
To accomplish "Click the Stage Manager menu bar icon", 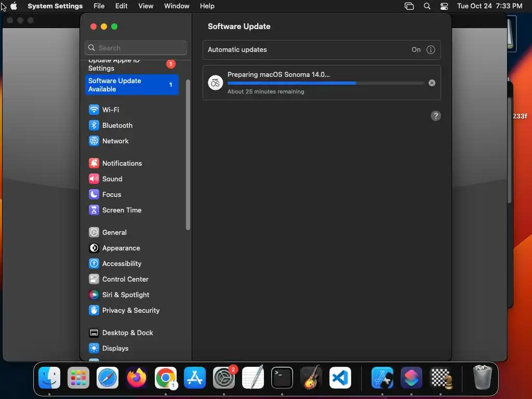I will click(x=409, y=6).
